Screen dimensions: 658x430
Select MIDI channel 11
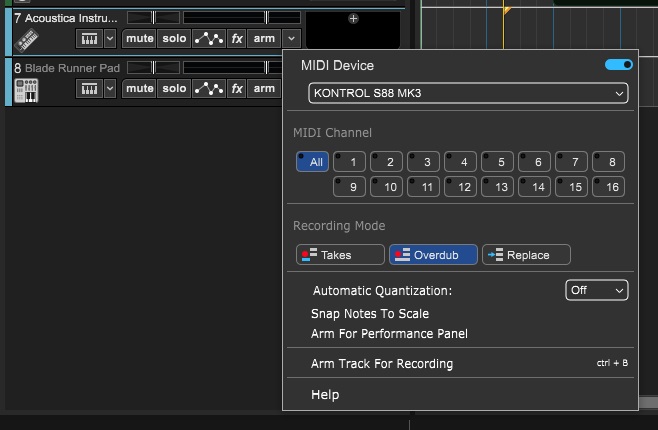[x=423, y=187]
